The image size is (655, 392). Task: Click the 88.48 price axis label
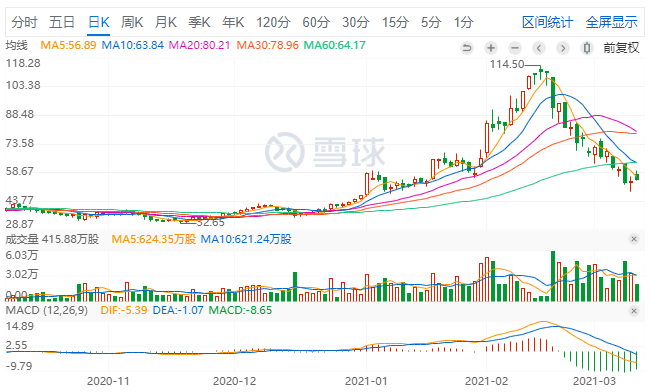(20, 115)
